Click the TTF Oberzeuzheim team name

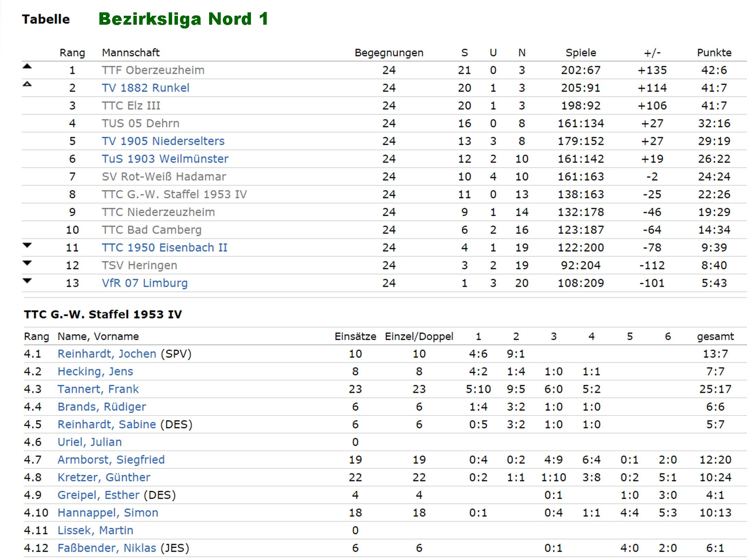click(153, 70)
